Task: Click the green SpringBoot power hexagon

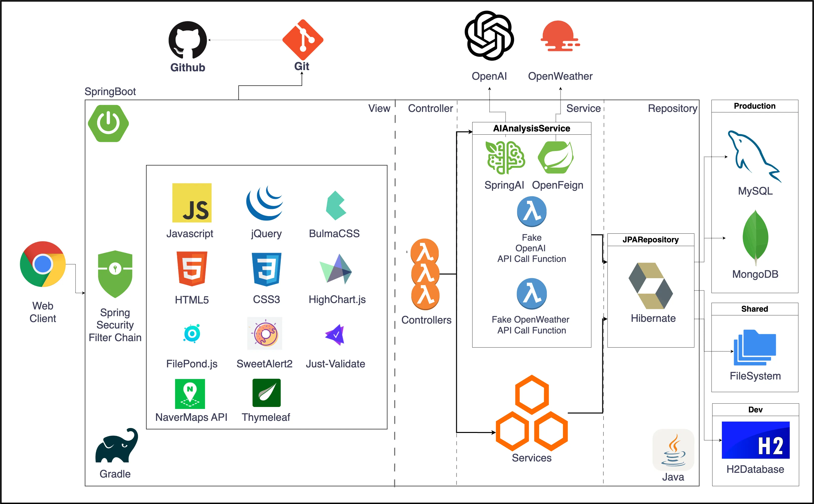Action: click(108, 123)
